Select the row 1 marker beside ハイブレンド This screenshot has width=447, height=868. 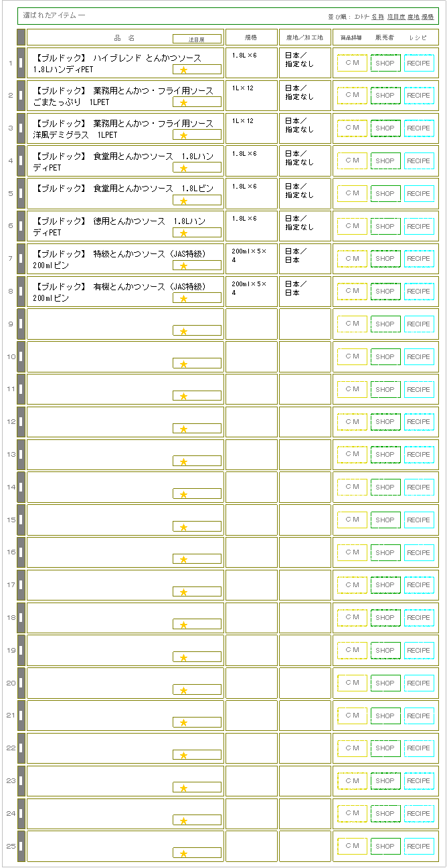(x=21, y=63)
